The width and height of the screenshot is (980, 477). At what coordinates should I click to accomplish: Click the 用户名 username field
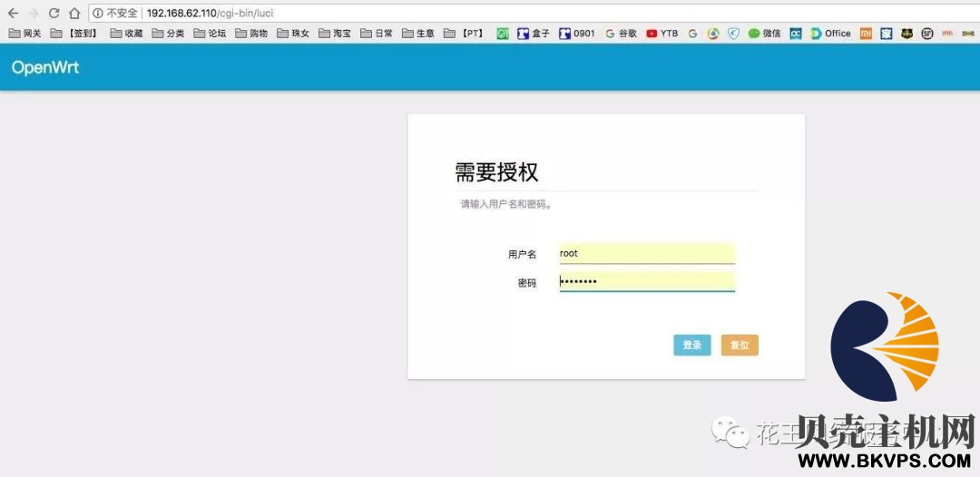(647, 254)
